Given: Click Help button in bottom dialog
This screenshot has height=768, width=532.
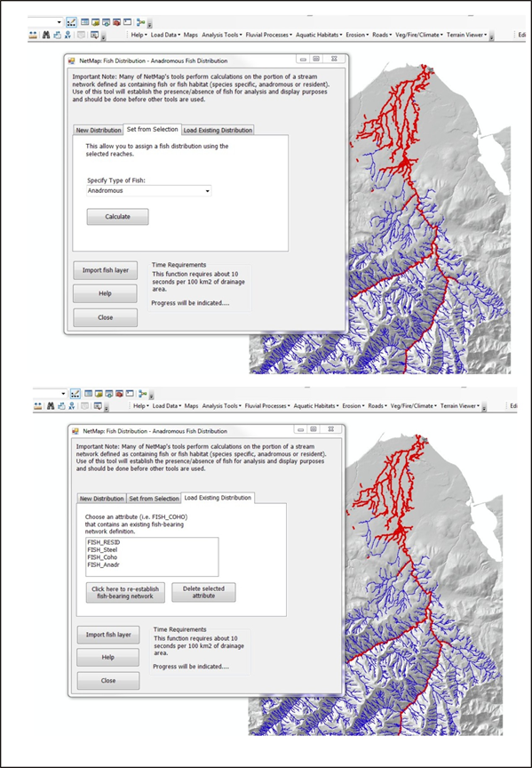Looking at the screenshot, I should [x=108, y=657].
